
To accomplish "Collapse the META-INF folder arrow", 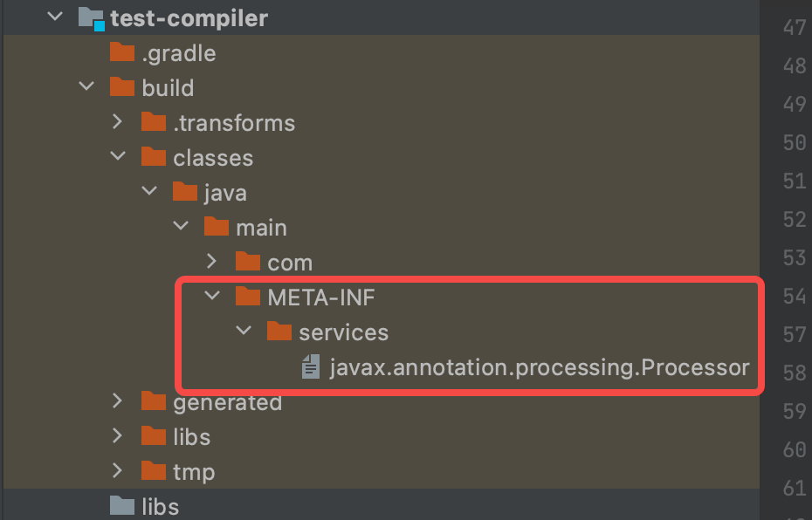I will point(212,298).
